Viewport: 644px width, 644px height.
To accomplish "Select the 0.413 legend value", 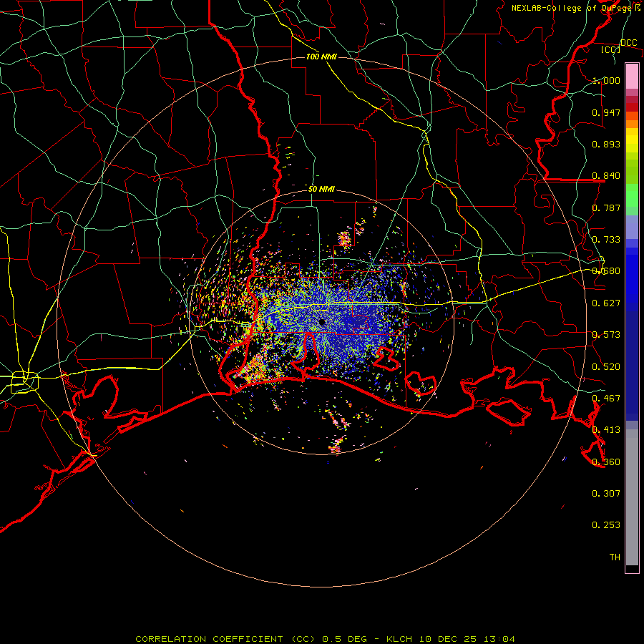I will click(606, 430).
